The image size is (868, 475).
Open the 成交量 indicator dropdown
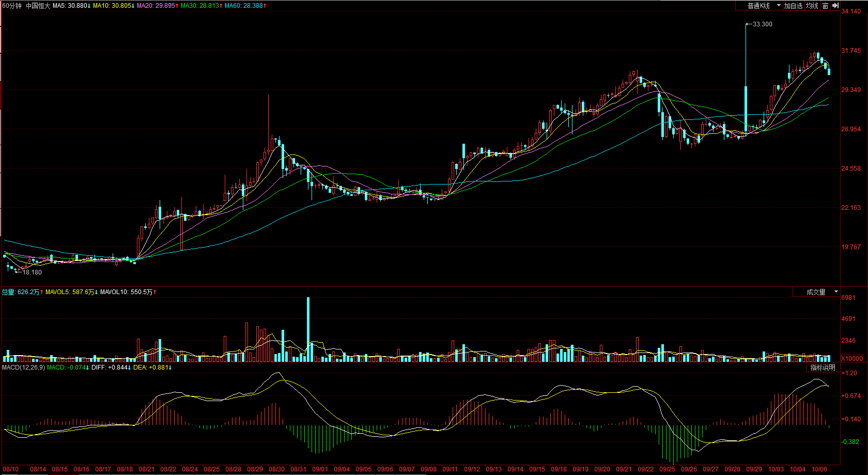click(x=817, y=292)
